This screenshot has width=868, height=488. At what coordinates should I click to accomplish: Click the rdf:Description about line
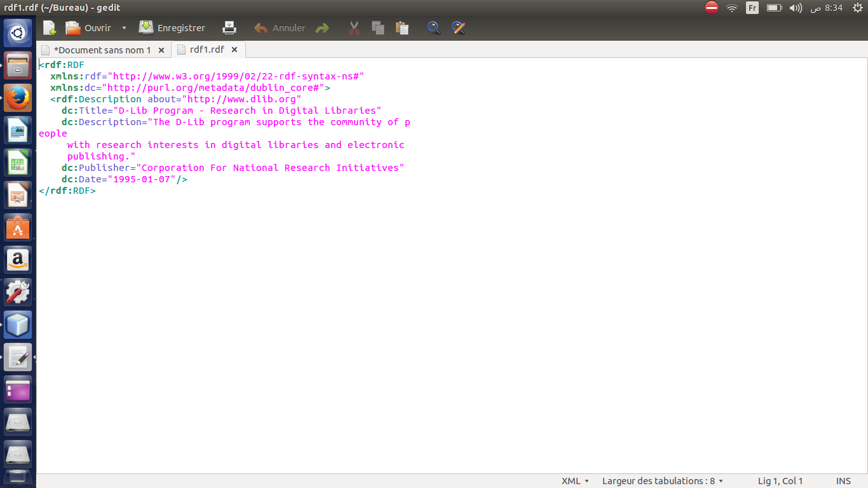point(176,99)
